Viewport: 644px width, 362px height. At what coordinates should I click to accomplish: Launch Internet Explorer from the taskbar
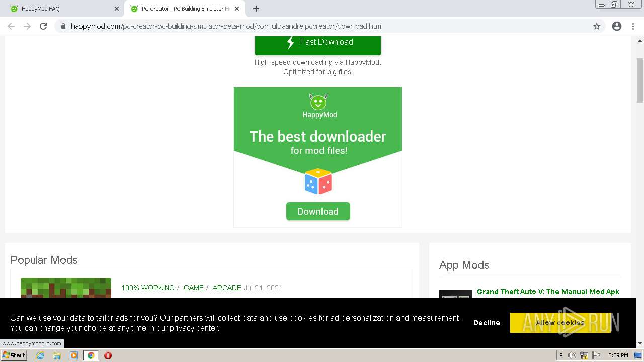click(40, 355)
